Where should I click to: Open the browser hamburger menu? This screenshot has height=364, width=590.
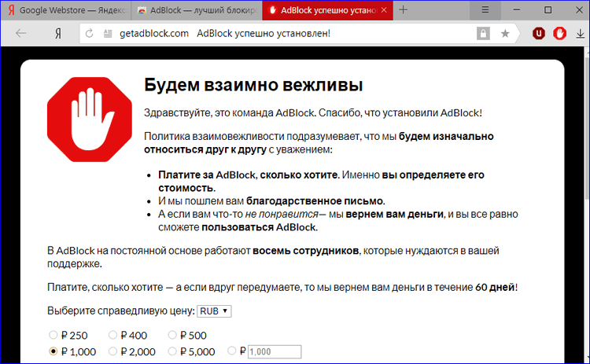pyautogui.click(x=485, y=10)
